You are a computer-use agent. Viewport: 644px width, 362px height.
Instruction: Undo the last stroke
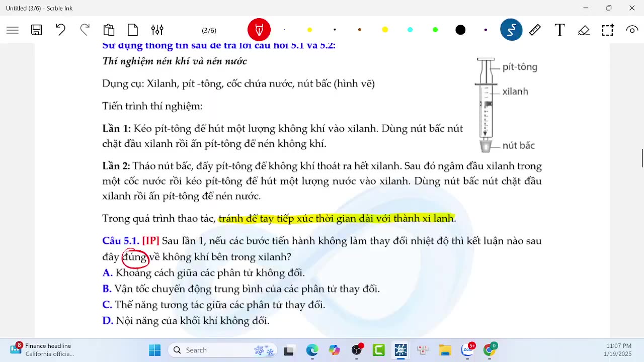[60, 30]
